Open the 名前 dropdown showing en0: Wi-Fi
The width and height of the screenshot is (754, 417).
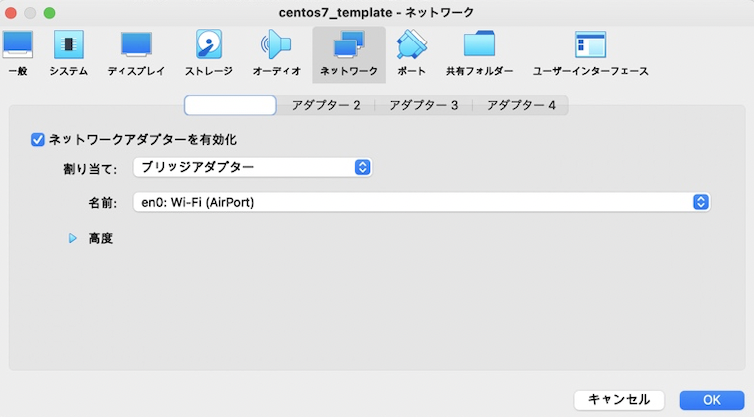422,202
